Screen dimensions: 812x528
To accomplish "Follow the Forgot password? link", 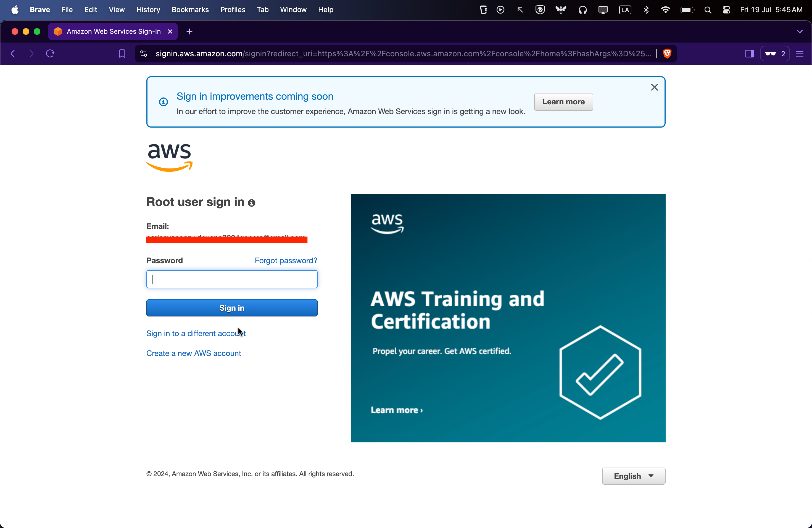I will click(x=286, y=261).
